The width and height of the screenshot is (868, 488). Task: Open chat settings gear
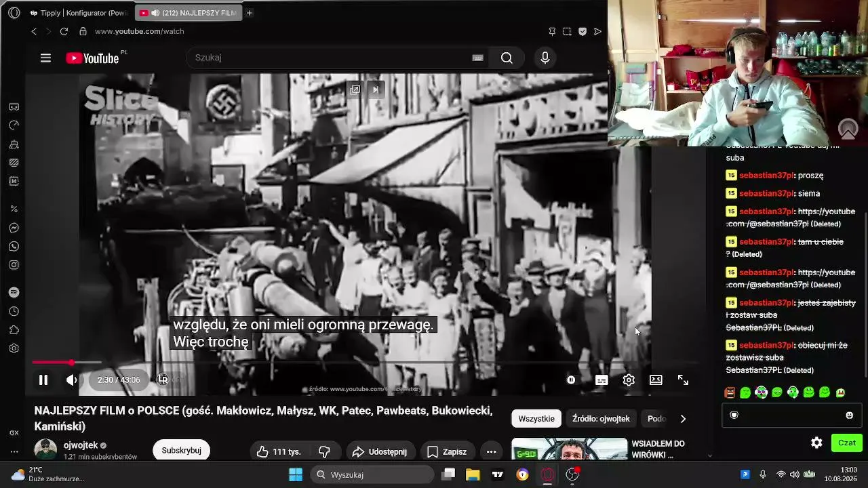[x=816, y=443]
